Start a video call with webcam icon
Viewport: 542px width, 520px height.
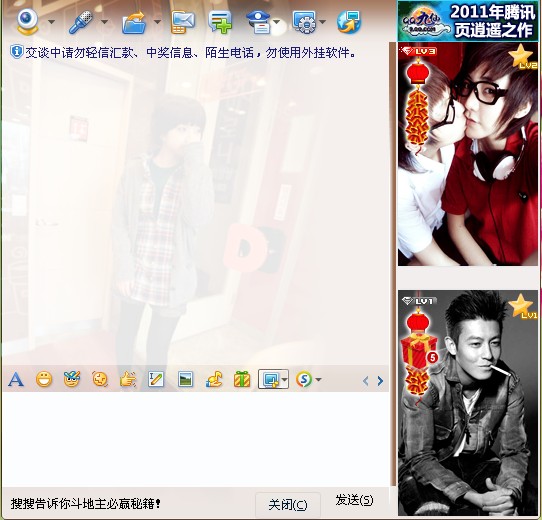(28, 22)
